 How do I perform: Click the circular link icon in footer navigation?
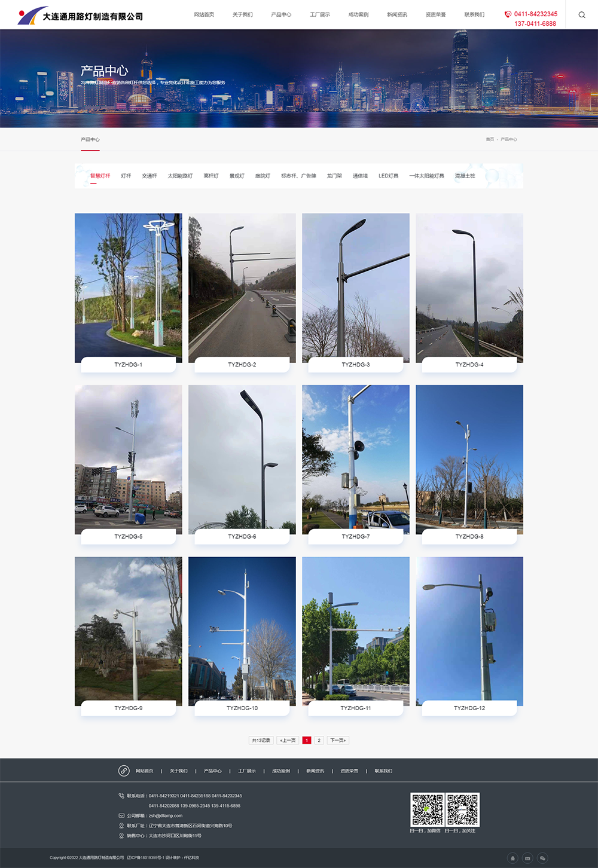point(124,771)
